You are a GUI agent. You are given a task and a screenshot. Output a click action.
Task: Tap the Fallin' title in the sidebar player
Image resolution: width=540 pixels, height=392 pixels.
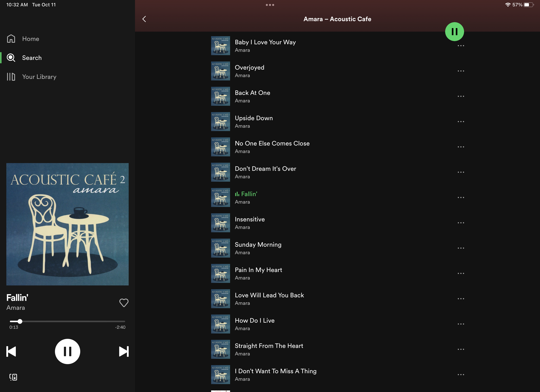[x=17, y=298]
